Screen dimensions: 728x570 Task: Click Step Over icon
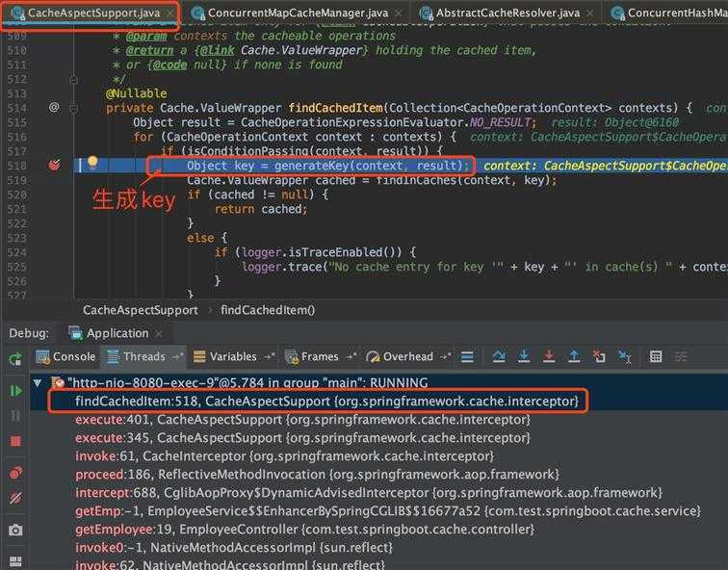pyautogui.click(x=499, y=356)
